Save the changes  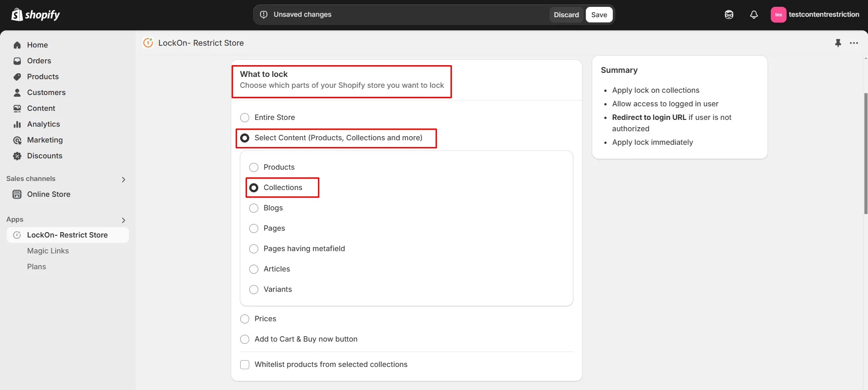[599, 14]
